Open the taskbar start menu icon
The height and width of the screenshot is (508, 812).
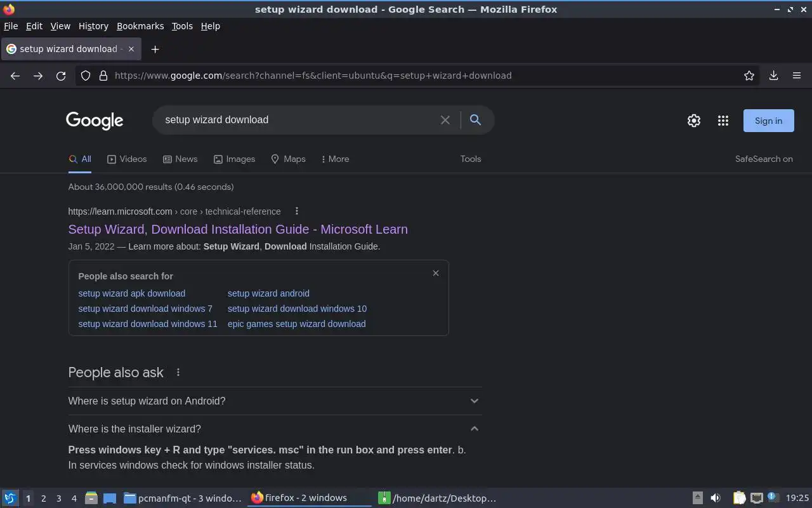[10, 498]
